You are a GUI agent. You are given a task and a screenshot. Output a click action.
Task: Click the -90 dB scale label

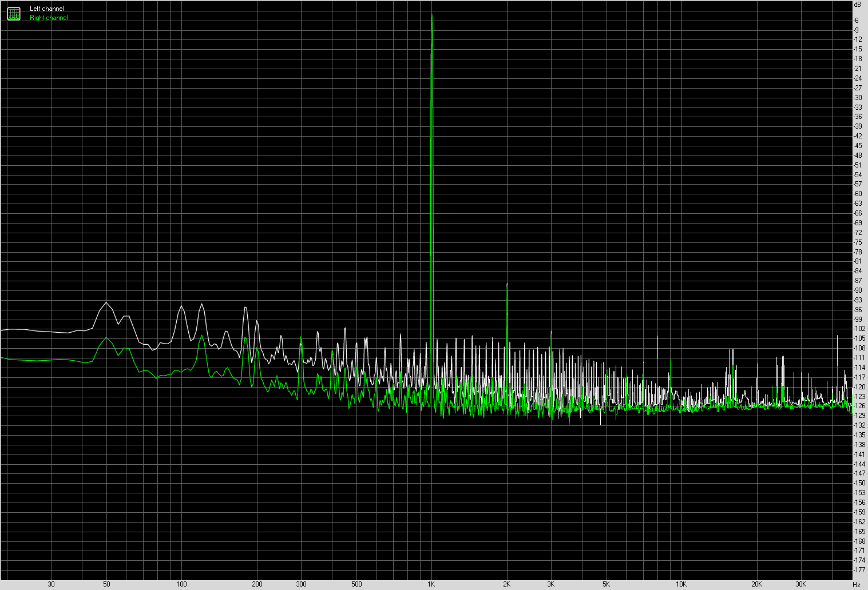(x=858, y=290)
